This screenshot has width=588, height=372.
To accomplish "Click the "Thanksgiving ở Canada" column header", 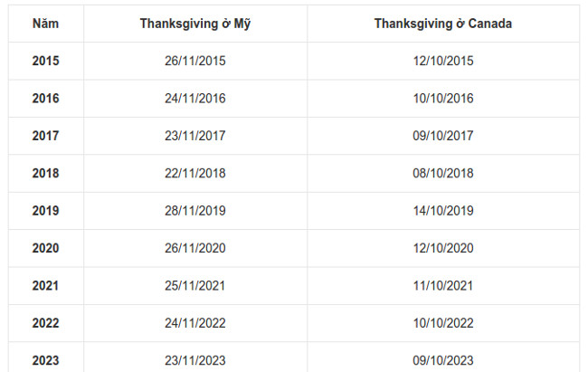I will coord(443,24).
